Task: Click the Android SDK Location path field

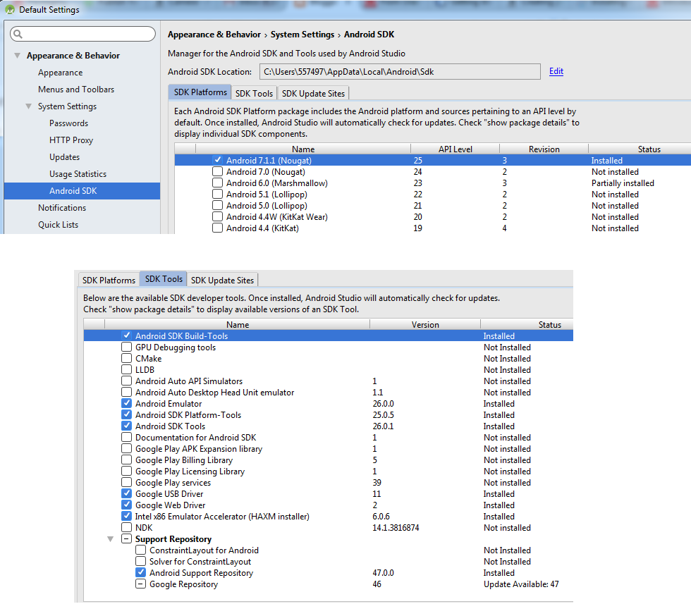Action: [x=400, y=72]
